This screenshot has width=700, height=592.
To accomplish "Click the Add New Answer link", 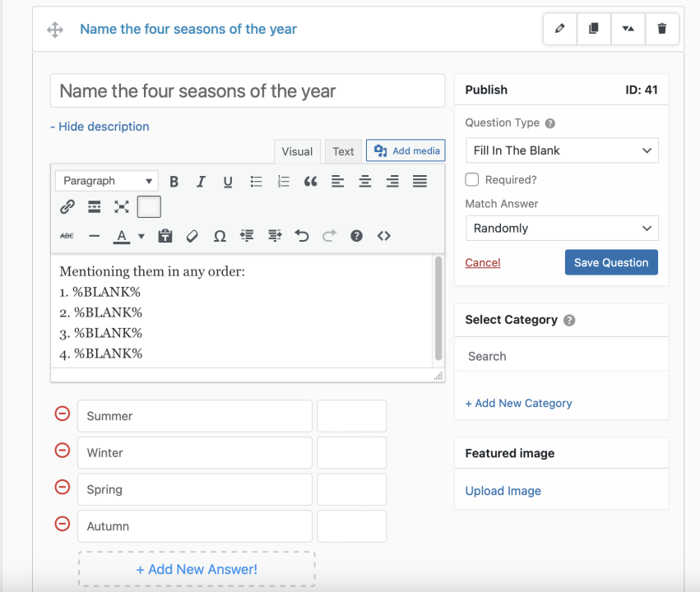I will click(196, 568).
